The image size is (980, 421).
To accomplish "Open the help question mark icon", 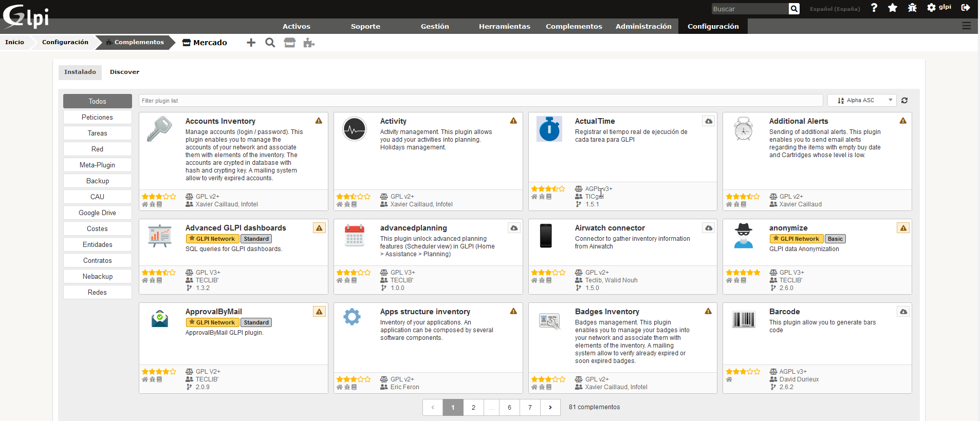I will coord(874,8).
